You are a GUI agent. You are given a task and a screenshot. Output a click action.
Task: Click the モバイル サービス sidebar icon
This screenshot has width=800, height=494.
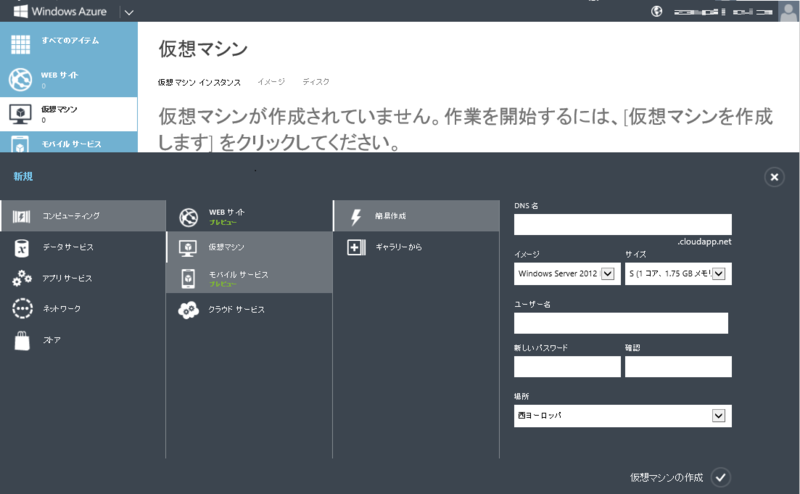[20, 145]
